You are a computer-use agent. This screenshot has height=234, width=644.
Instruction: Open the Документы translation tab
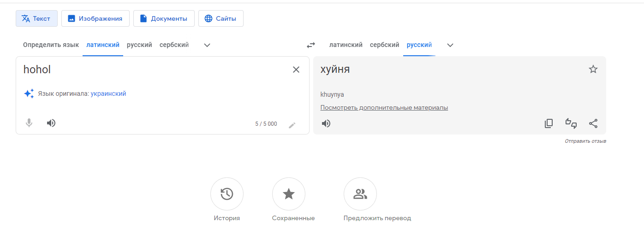coord(164,18)
